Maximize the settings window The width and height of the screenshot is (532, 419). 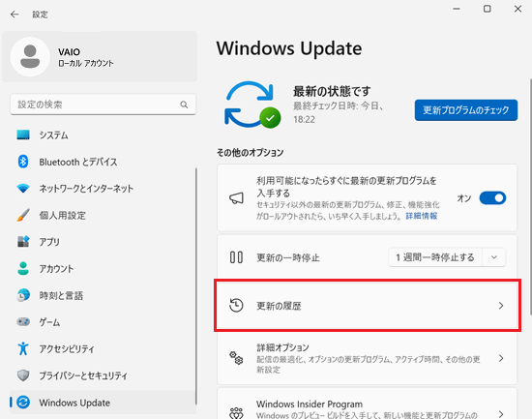pos(488,9)
